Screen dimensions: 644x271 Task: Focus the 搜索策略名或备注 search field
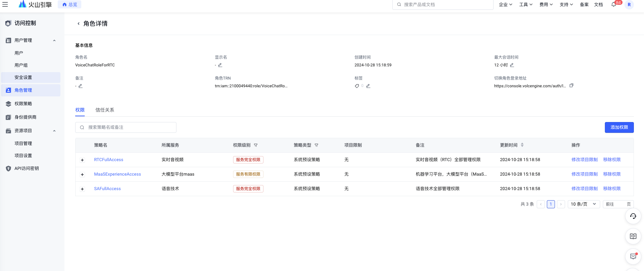126,127
